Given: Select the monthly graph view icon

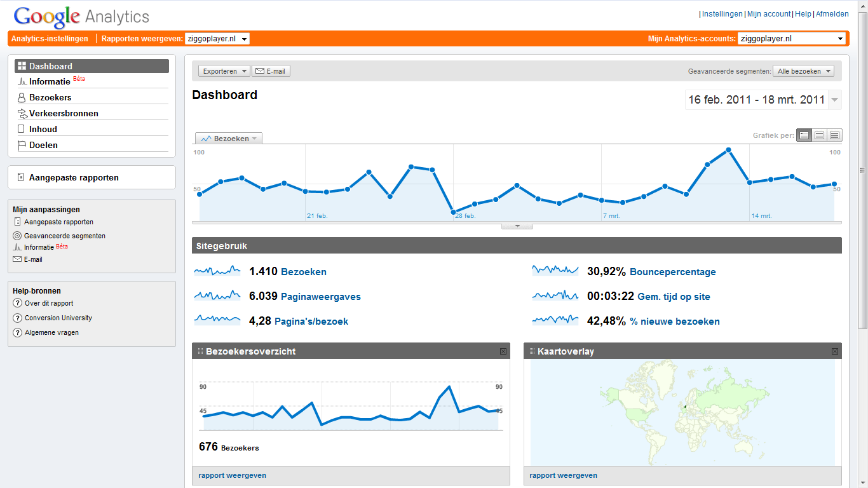Looking at the screenshot, I should (x=834, y=135).
